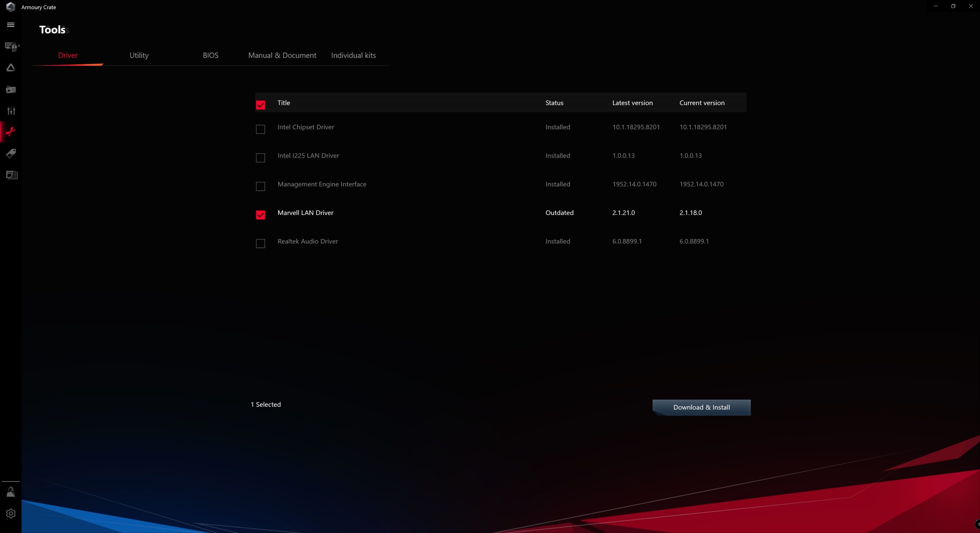
Task: Click the 1 Selected label
Action: click(266, 405)
